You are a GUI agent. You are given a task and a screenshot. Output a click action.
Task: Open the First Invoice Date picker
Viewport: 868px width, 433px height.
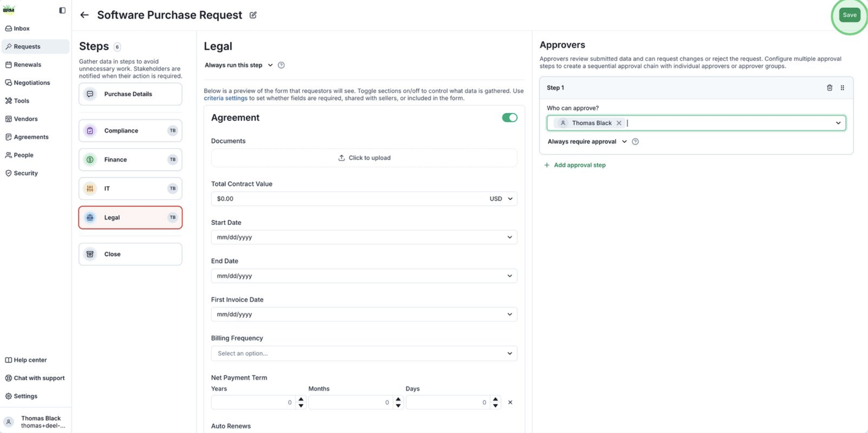point(364,314)
